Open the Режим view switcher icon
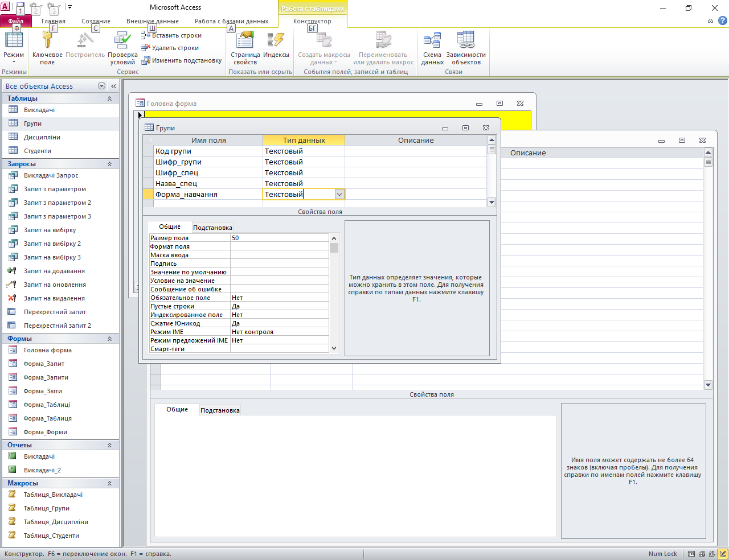This screenshot has height=560, width=729. click(x=14, y=40)
